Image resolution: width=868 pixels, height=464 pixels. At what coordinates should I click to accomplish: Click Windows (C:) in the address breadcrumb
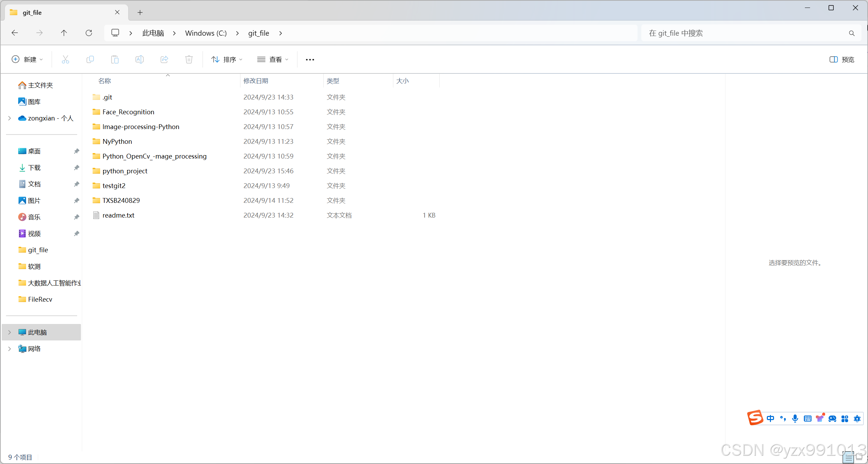(206, 33)
